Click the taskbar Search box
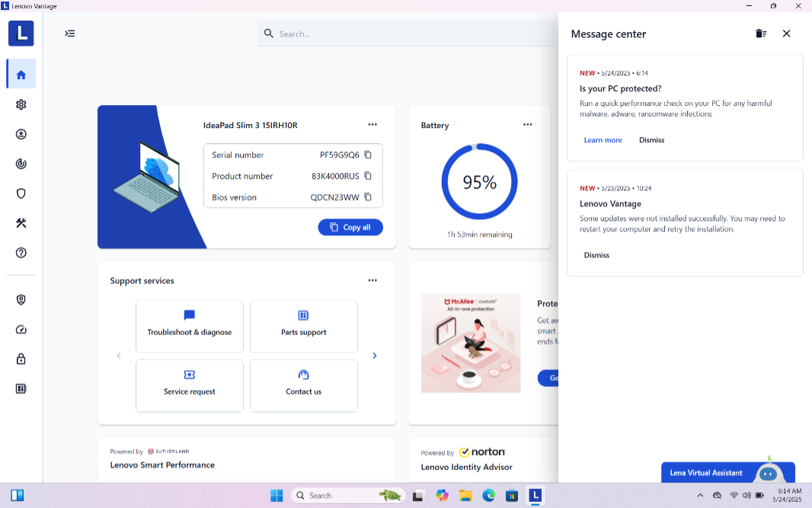Screen dimensions: 812x508 [x=348, y=496]
